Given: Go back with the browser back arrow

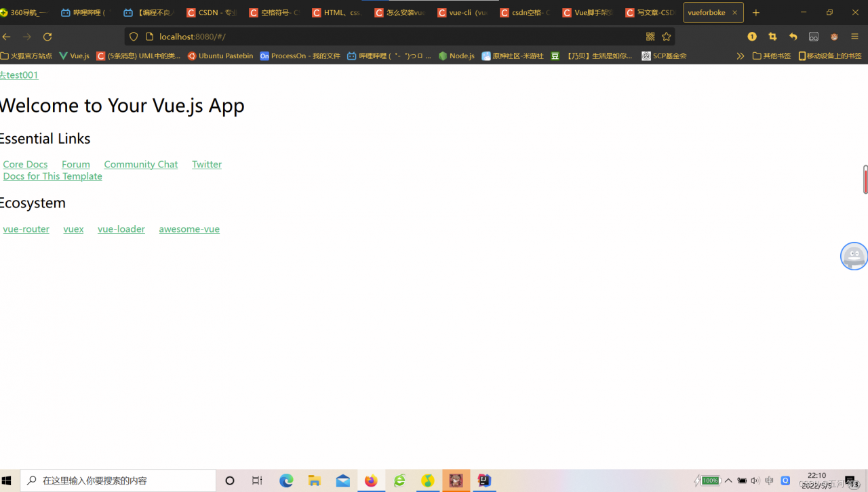Looking at the screenshot, I should tap(7, 37).
